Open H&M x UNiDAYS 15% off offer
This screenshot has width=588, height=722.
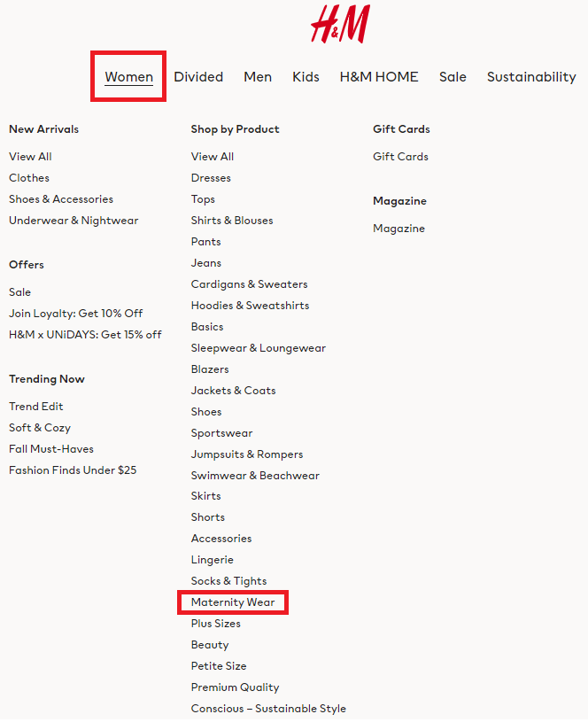(x=85, y=335)
